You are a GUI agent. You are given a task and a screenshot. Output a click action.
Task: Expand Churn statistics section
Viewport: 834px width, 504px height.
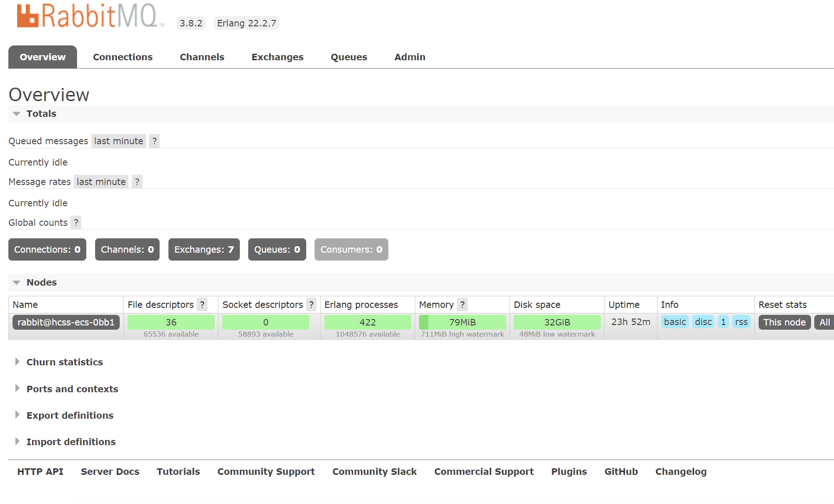(64, 362)
